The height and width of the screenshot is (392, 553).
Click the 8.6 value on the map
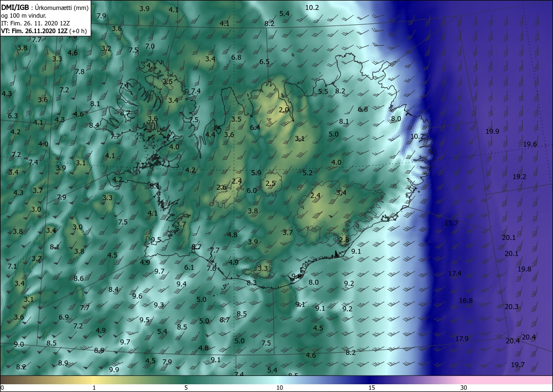(x=79, y=279)
